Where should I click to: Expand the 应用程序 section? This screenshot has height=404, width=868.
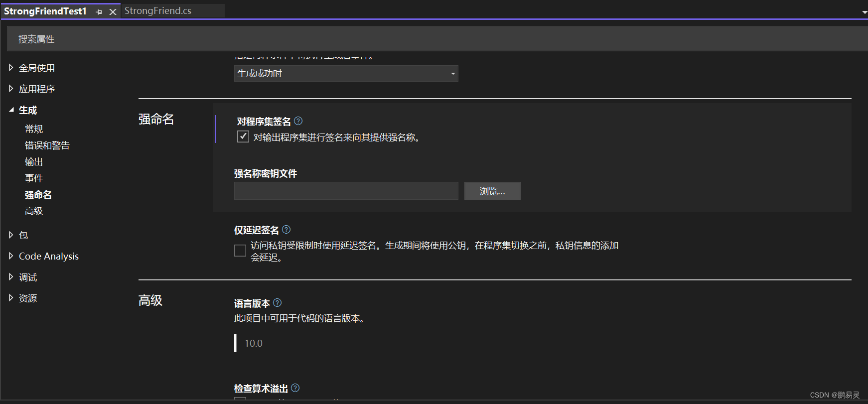click(11, 89)
